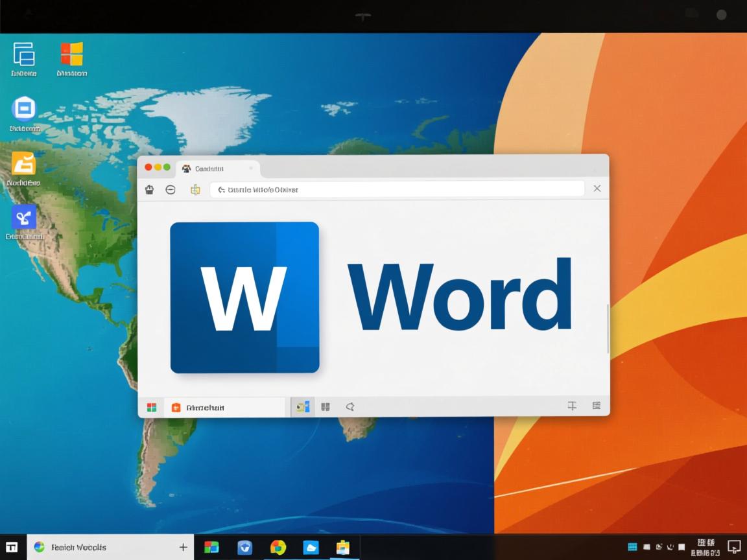Click the X button right of the address bar
Screen dimensions: 747x560
tap(597, 189)
